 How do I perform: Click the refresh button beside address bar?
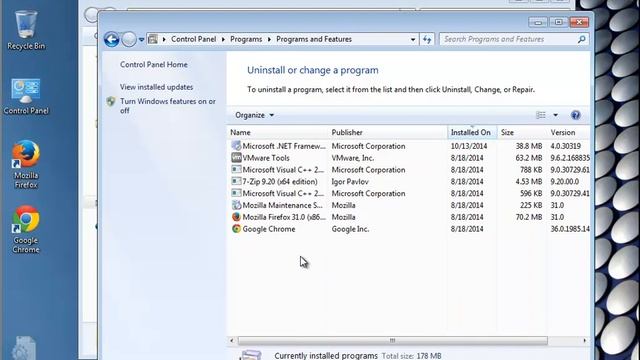[427, 39]
